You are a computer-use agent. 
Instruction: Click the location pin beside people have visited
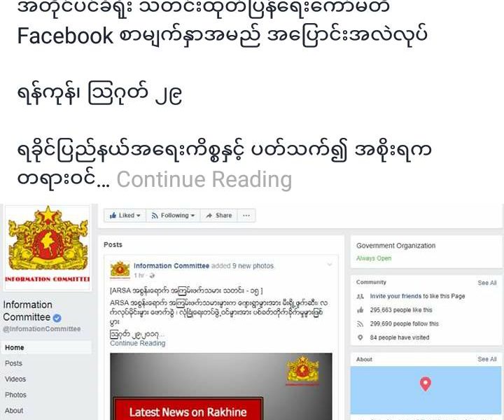coord(360,337)
